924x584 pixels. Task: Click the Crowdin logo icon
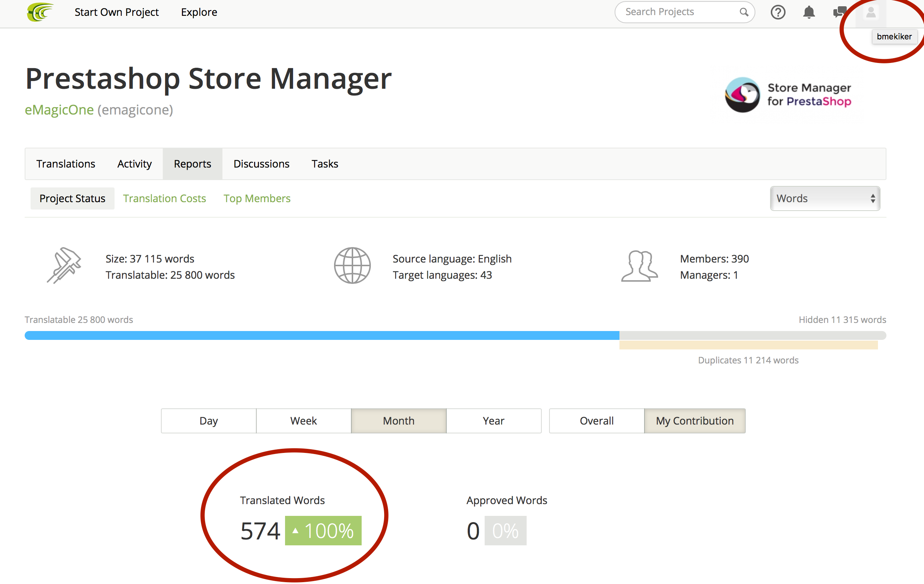39,12
